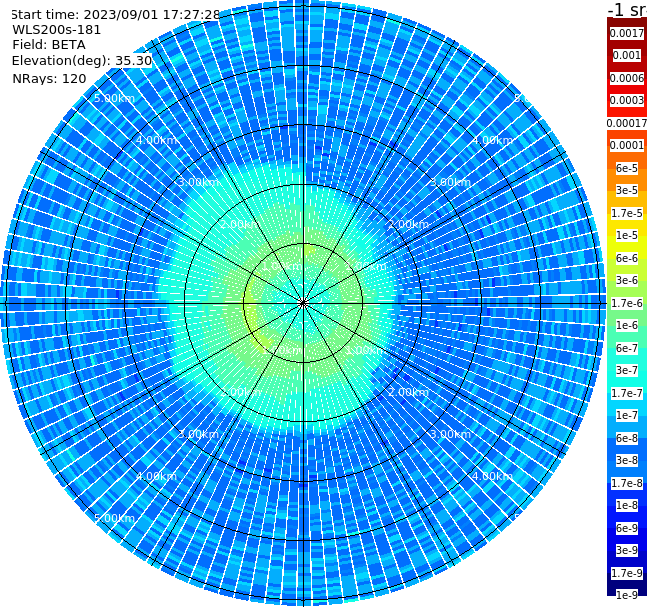The width and height of the screenshot is (647, 607).
Task: Click the 6e-5 colorbar label
Action: point(627,168)
